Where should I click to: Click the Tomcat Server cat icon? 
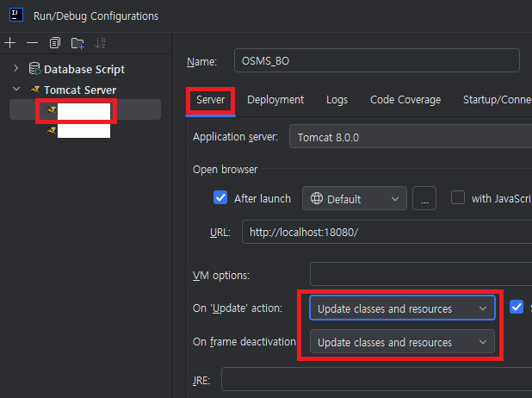tap(35, 90)
